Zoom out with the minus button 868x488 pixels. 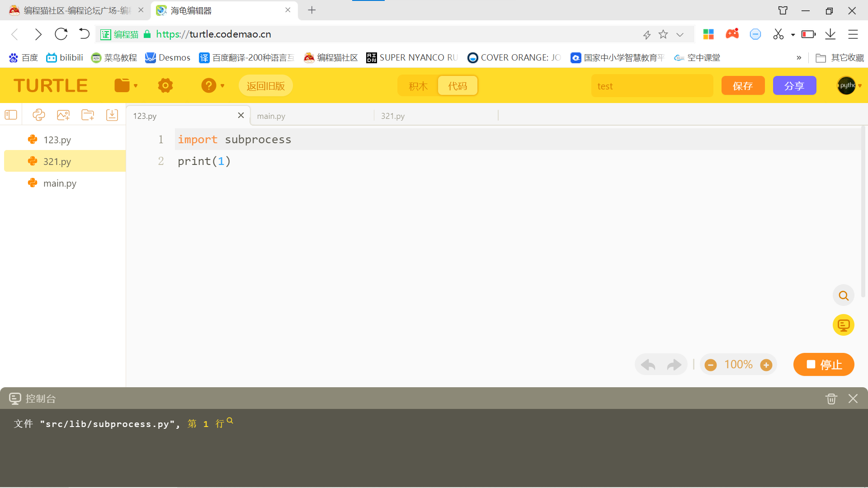click(711, 365)
